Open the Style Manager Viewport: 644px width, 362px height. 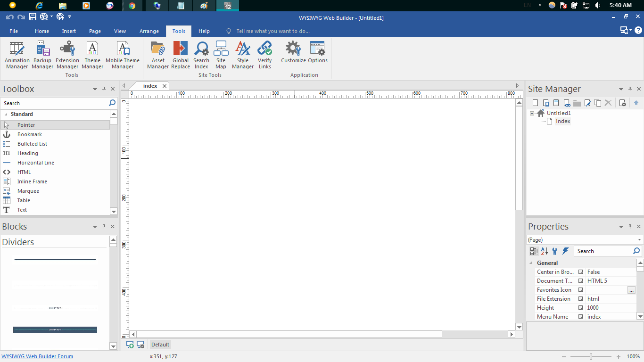click(243, 55)
